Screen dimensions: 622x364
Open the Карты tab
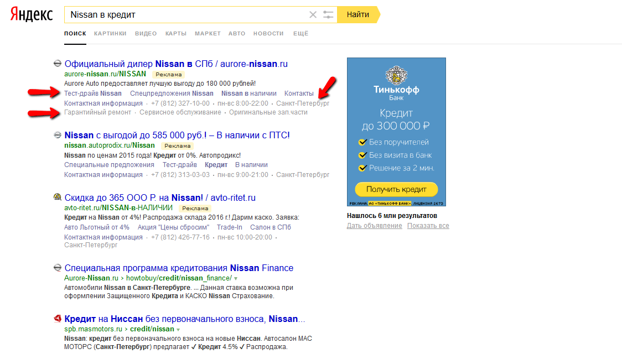pos(176,34)
